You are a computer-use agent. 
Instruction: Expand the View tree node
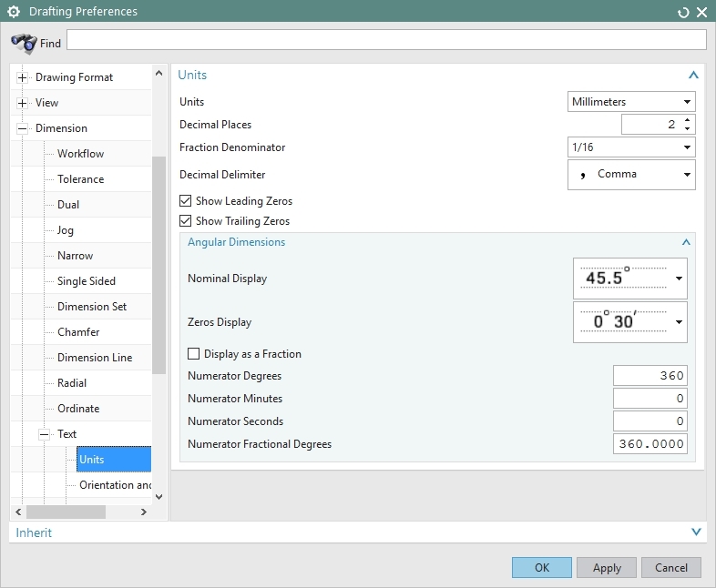[22, 103]
